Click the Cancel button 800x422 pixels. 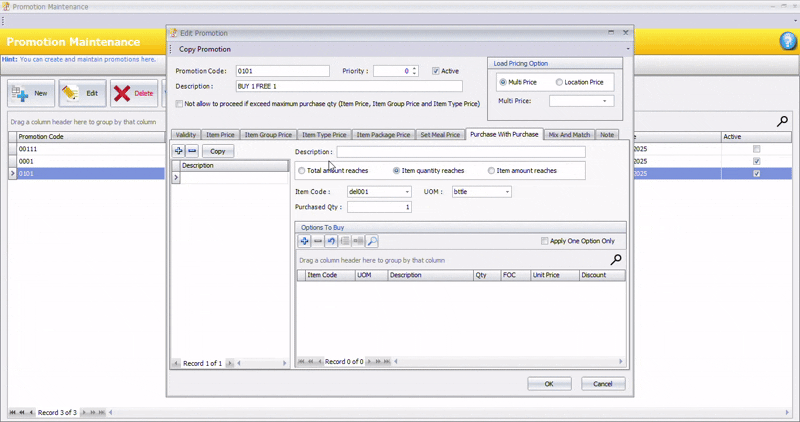pos(602,384)
